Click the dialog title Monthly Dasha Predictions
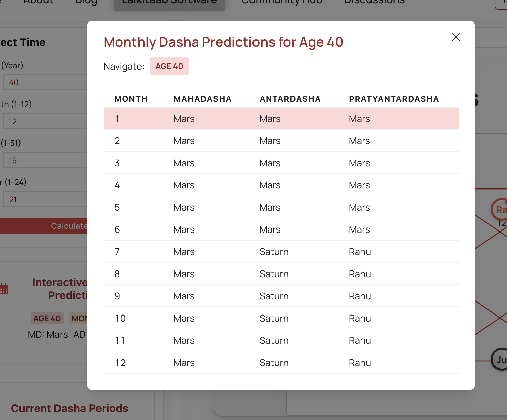This screenshot has width=507, height=420. point(223,42)
